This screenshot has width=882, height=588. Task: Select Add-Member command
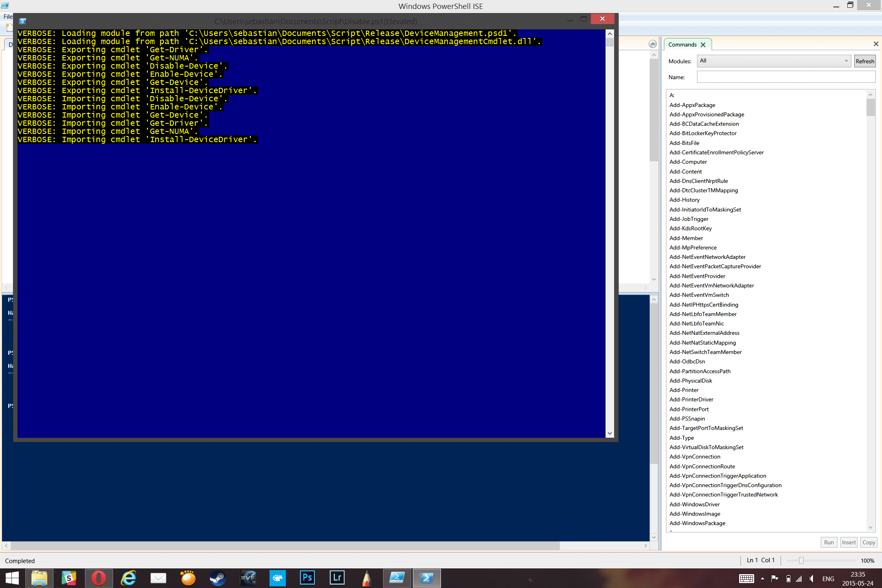(686, 238)
